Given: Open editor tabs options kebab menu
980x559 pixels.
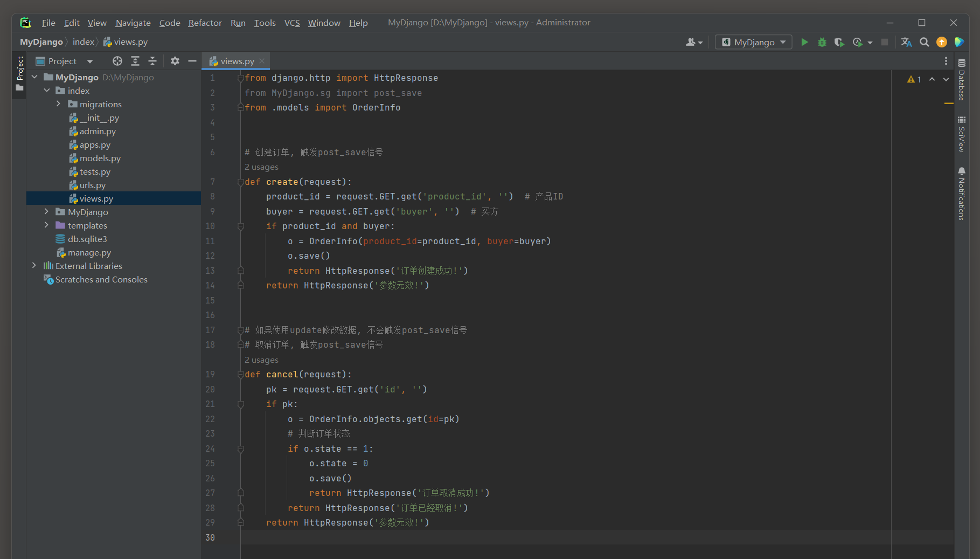Looking at the screenshot, I should 946,61.
